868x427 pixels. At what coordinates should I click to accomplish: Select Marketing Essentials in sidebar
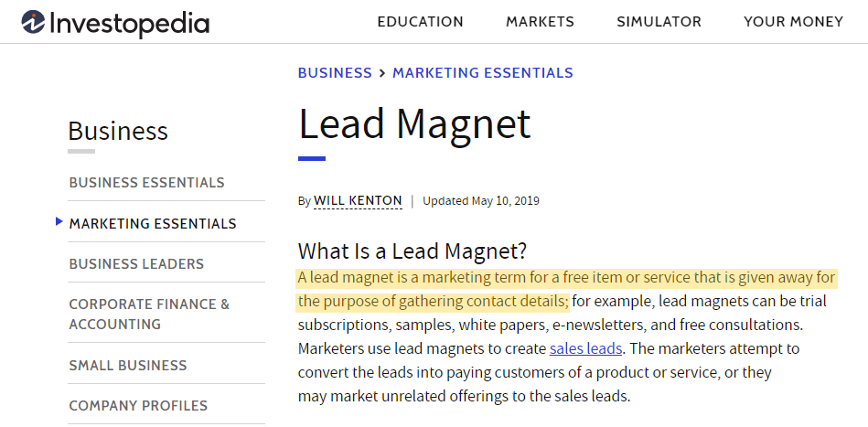coord(153,224)
